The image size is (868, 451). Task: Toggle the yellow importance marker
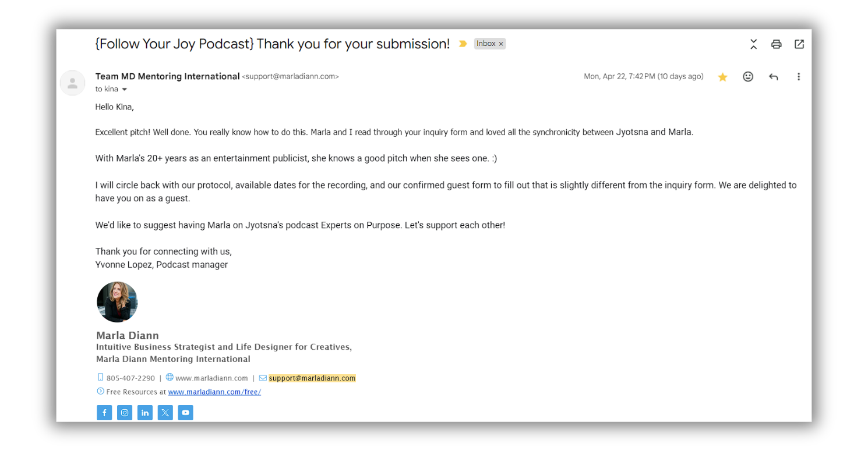click(463, 44)
